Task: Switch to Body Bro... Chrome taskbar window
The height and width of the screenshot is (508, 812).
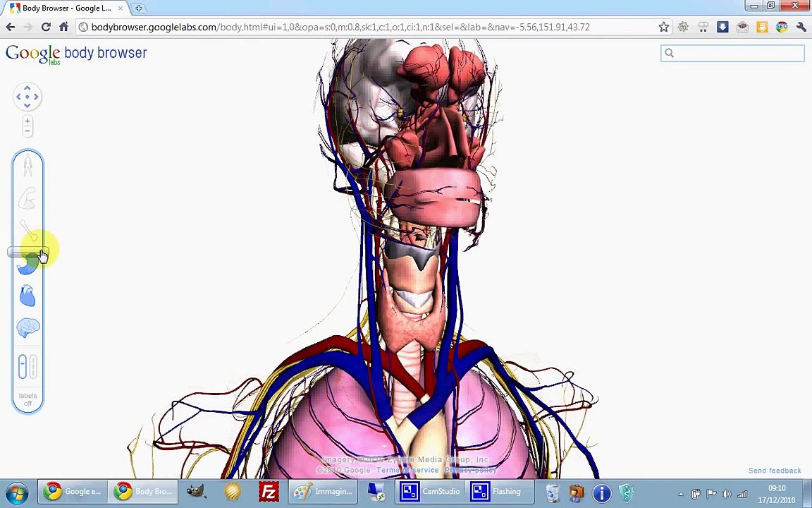Action: [x=143, y=491]
